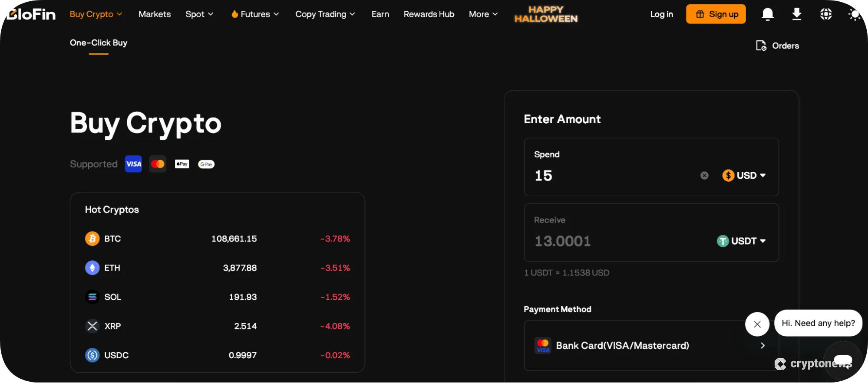Click the notification bell icon
Screen dimensions: 868x383
(767, 14)
